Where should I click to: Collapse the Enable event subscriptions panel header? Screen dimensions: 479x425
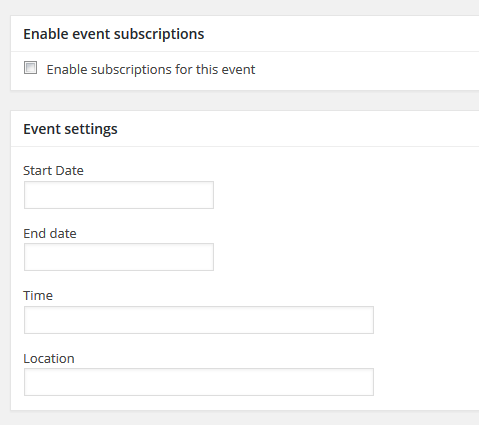click(245, 34)
